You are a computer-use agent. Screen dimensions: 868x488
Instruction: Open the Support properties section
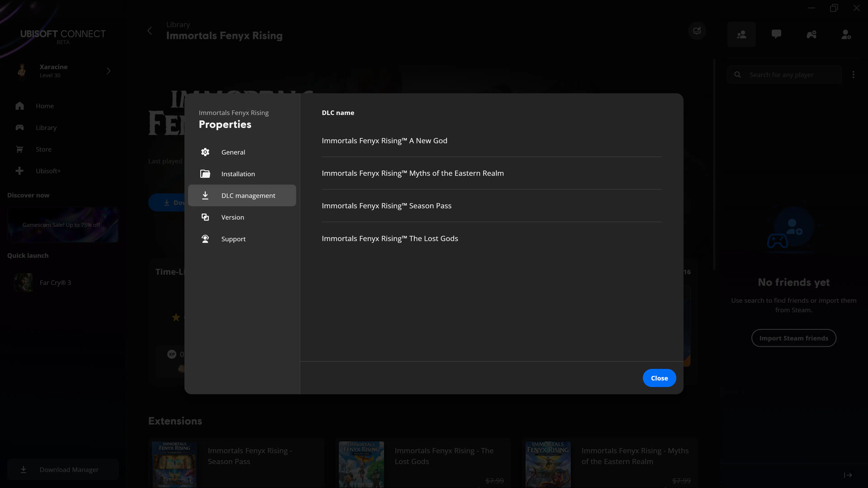(233, 239)
